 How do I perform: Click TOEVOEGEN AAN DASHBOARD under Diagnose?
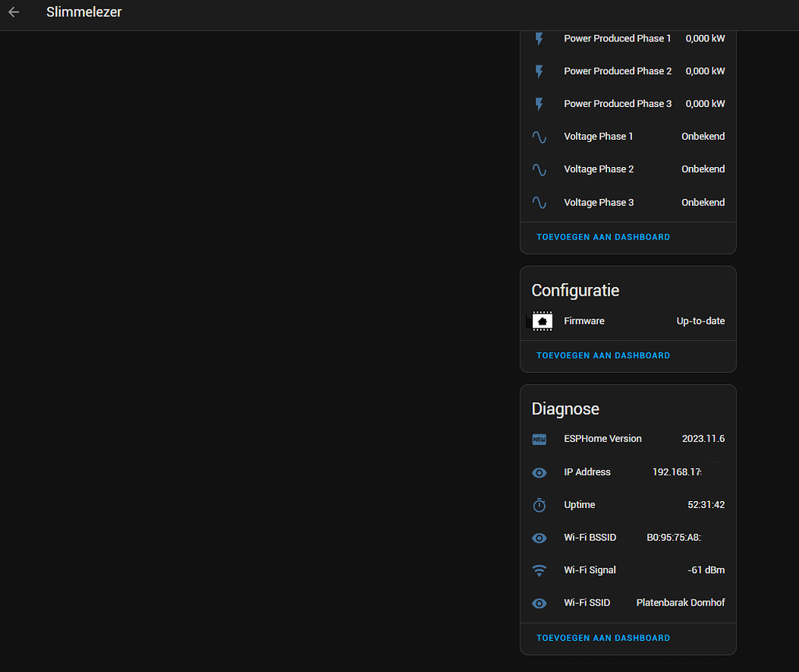click(x=602, y=638)
